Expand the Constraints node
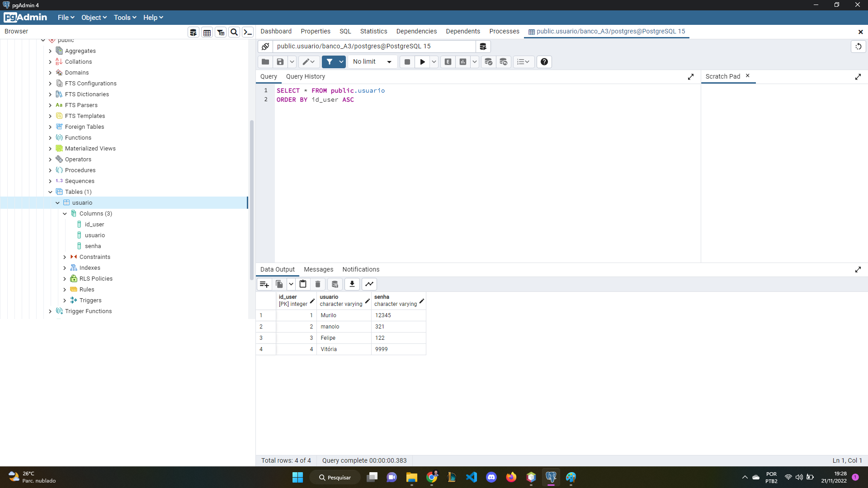The image size is (868, 488). click(65, 257)
